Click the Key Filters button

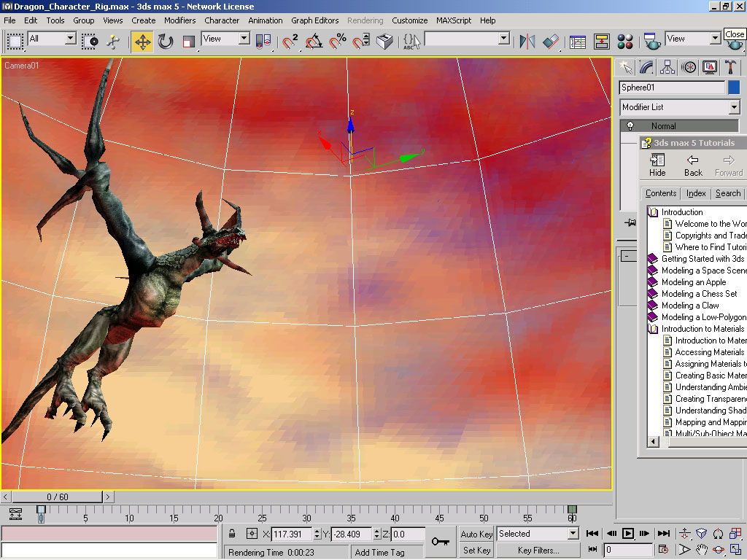tap(538, 551)
